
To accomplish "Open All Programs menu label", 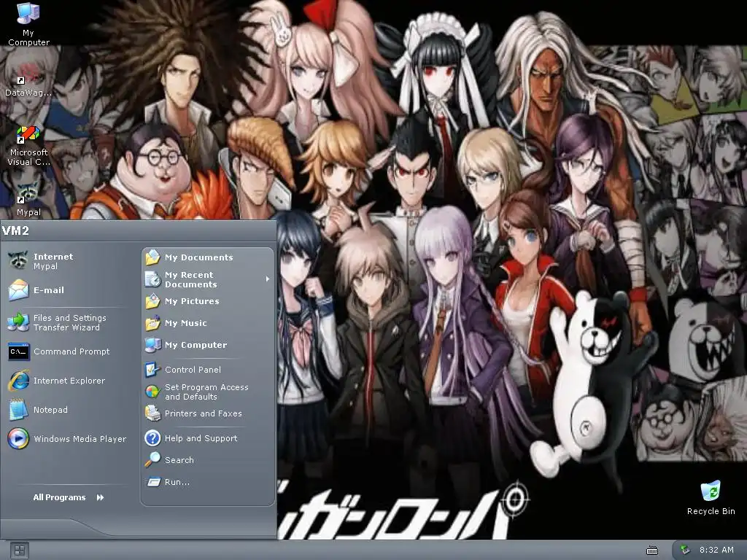I will (x=60, y=497).
